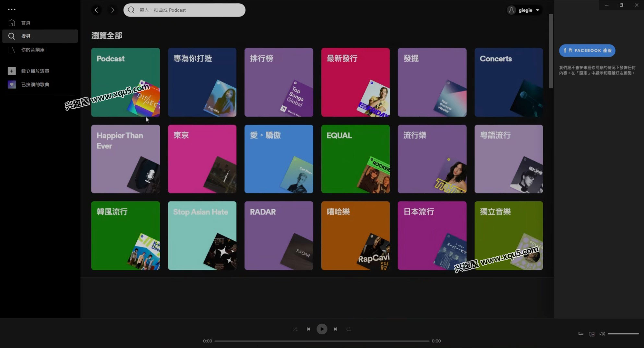Click the main content vertical scrollbar
The image size is (644, 348).
551,51
